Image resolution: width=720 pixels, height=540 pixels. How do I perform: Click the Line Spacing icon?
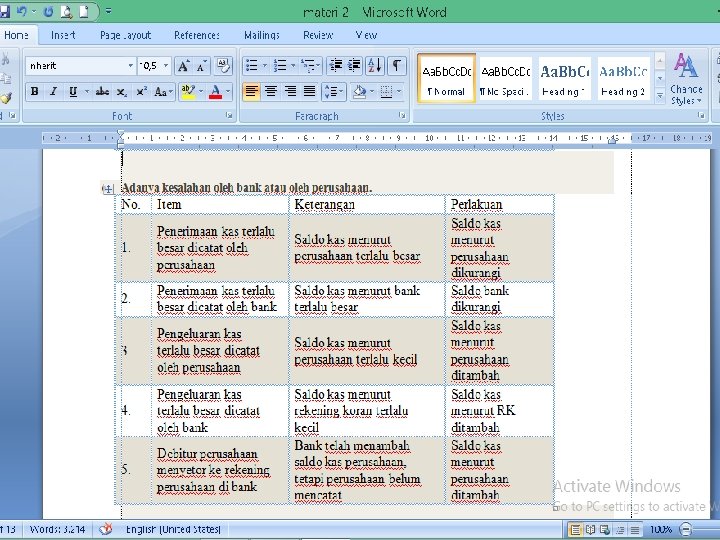point(330,91)
